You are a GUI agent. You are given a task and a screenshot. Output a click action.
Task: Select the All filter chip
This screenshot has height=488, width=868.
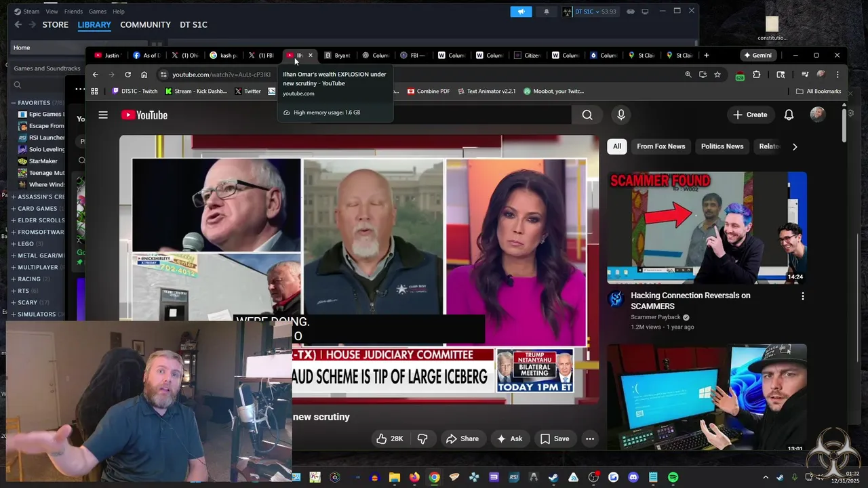point(616,146)
